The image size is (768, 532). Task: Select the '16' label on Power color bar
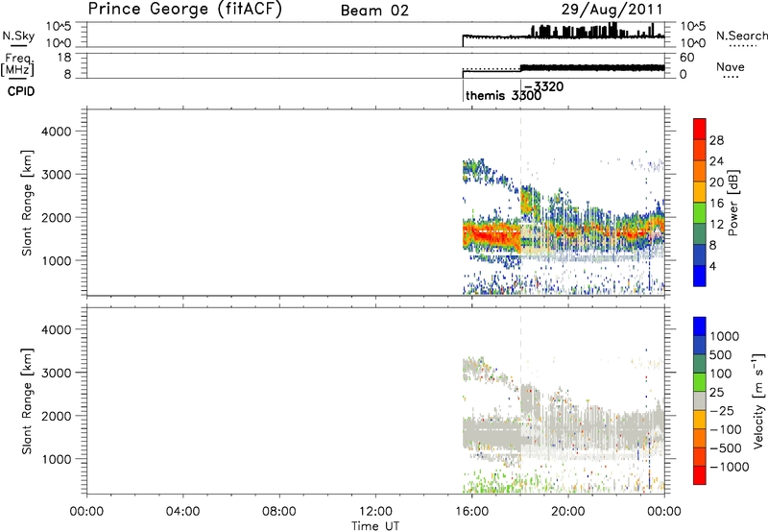pos(716,204)
